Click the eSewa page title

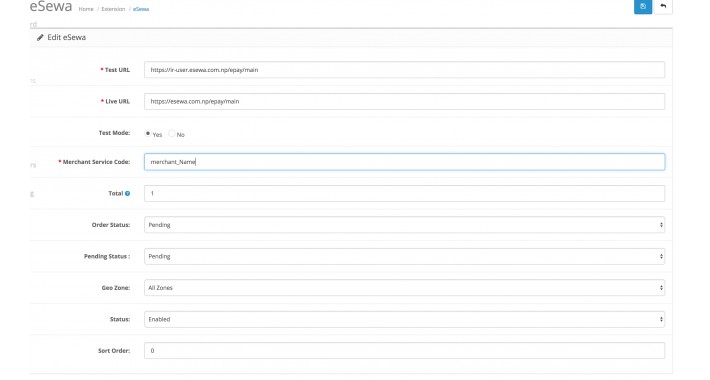tap(51, 6)
